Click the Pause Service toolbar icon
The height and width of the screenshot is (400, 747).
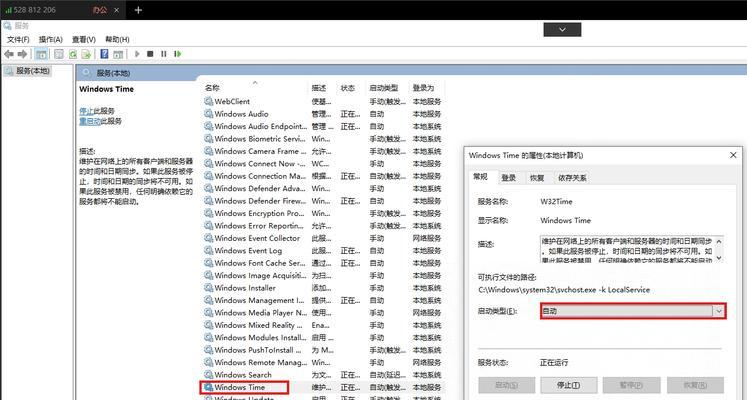(164, 54)
